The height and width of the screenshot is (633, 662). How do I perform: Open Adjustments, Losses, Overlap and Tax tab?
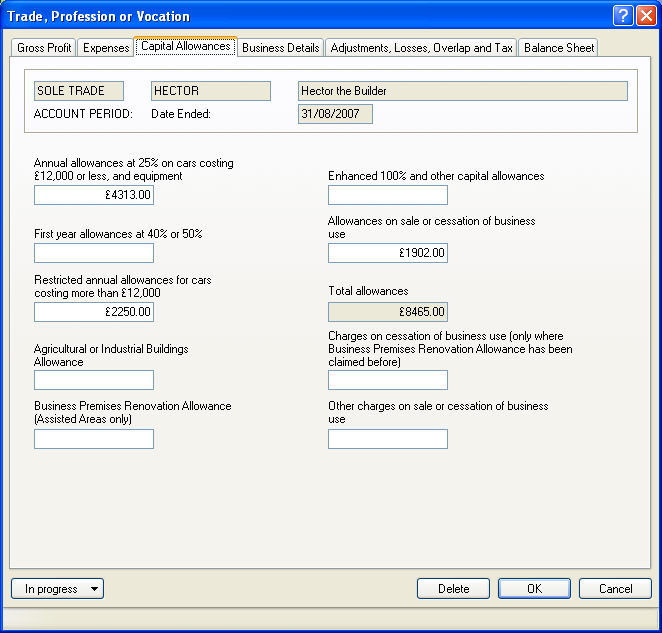point(421,48)
